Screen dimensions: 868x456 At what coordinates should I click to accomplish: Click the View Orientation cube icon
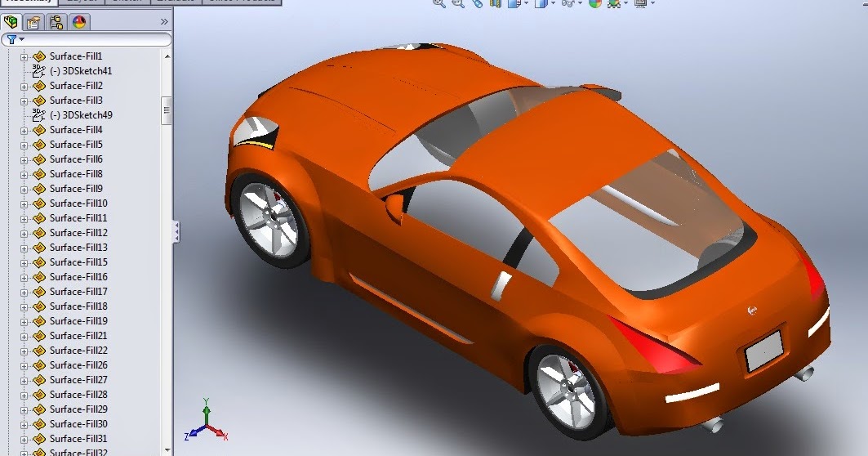[x=514, y=2]
